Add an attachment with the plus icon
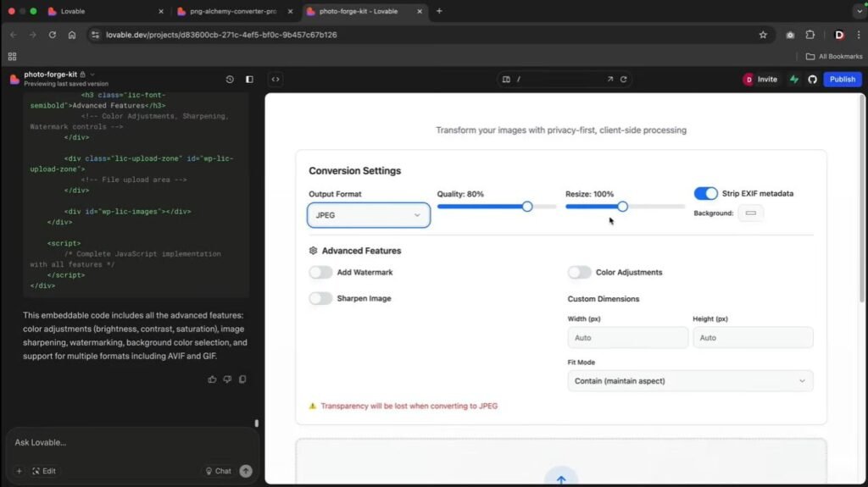 tap(19, 471)
